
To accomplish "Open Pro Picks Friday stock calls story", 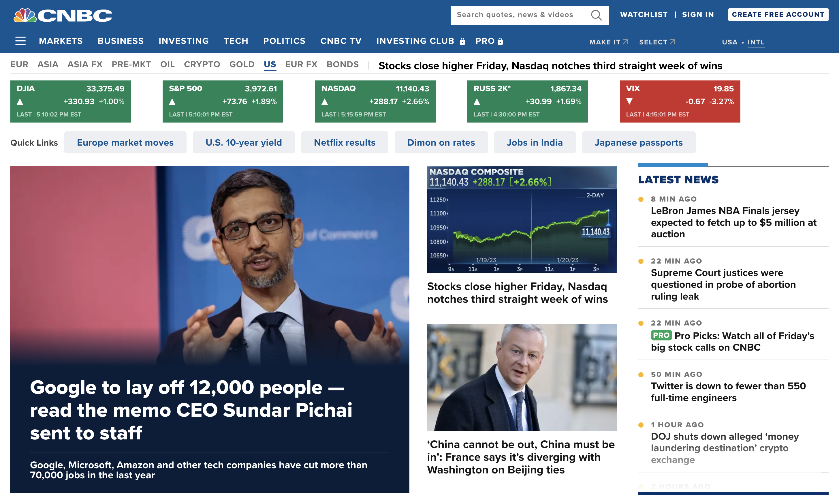I will (x=732, y=341).
